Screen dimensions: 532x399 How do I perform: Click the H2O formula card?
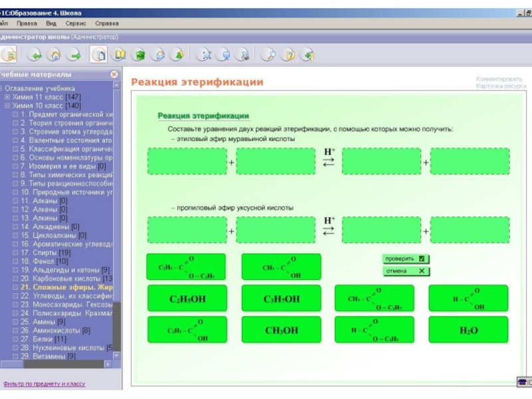(x=469, y=330)
